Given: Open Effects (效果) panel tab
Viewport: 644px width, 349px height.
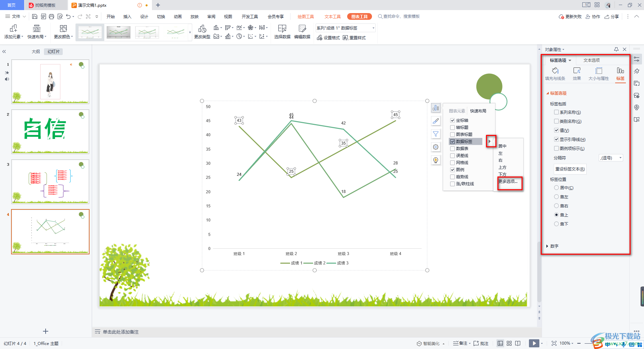Looking at the screenshot, I should tap(577, 74).
